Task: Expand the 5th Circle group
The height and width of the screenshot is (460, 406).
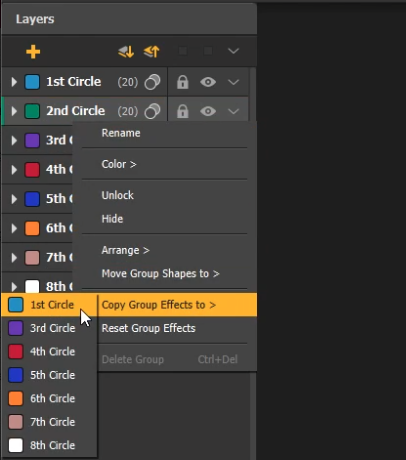Action: click(14, 199)
